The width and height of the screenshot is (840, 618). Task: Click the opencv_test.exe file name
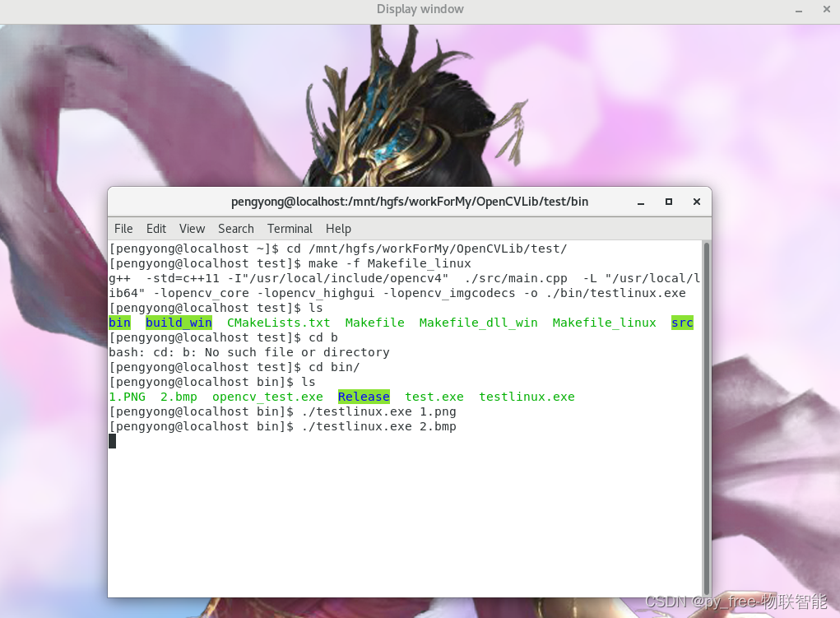point(267,397)
